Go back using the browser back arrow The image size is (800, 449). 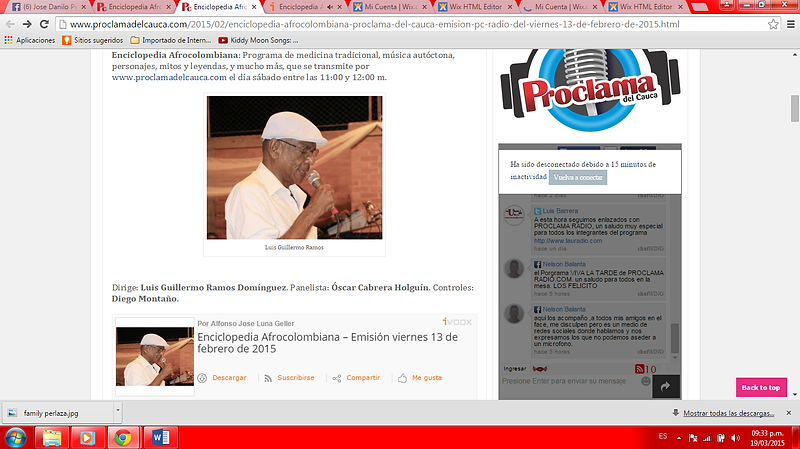tap(10, 24)
